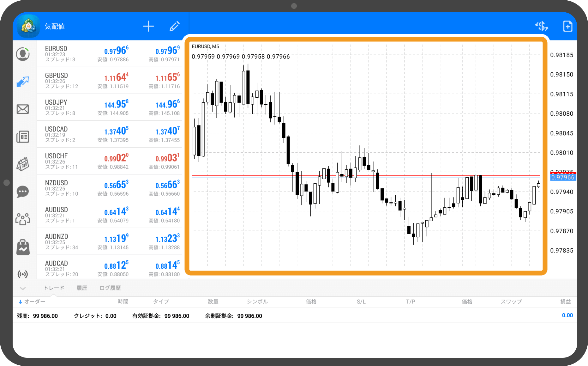Open the account profile icon in sidebar

[23, 54]
